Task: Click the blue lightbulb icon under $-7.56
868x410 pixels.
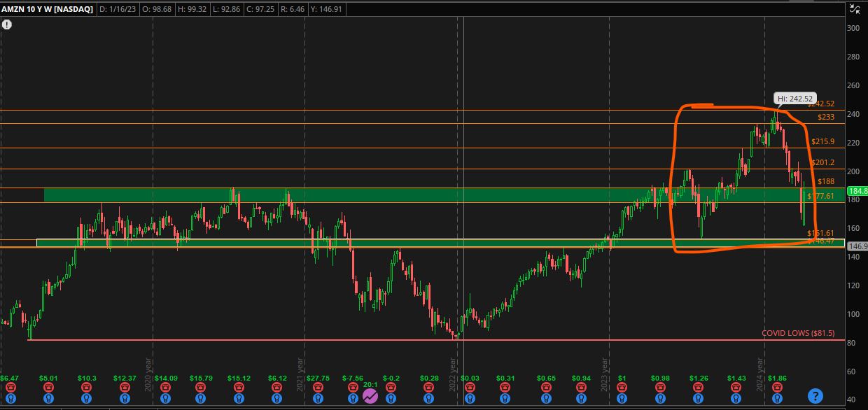Action: 352,397
